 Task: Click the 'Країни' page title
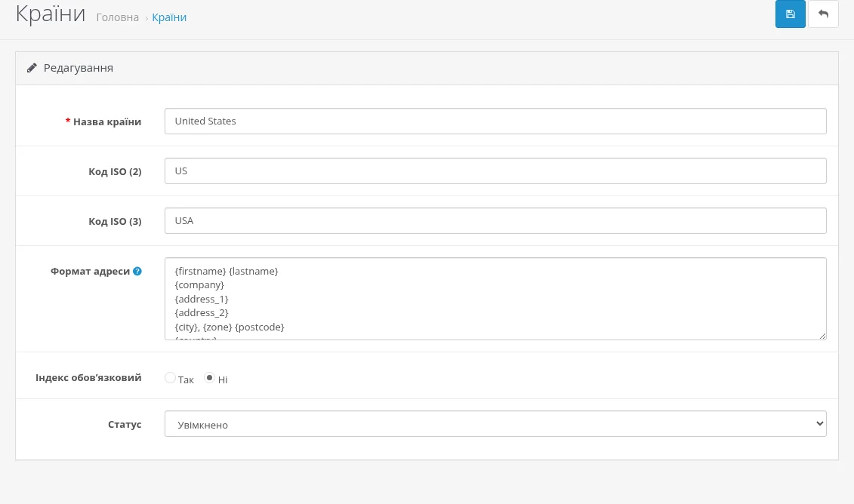[50, 14]
